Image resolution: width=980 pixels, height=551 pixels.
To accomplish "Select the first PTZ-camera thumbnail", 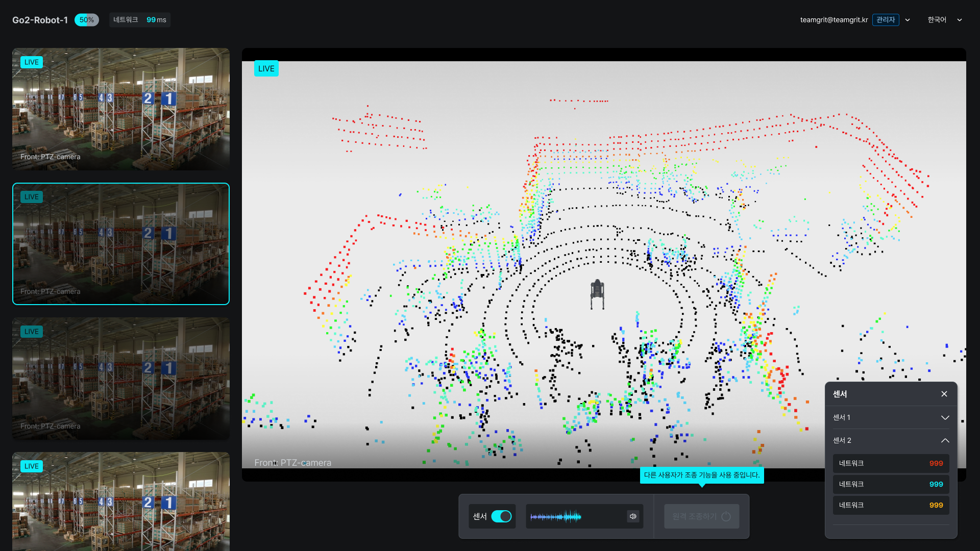I will coord(121,109).
